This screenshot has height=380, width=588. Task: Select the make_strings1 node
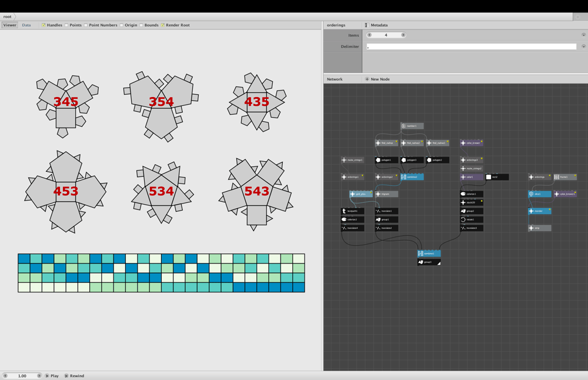coord(352,160)
